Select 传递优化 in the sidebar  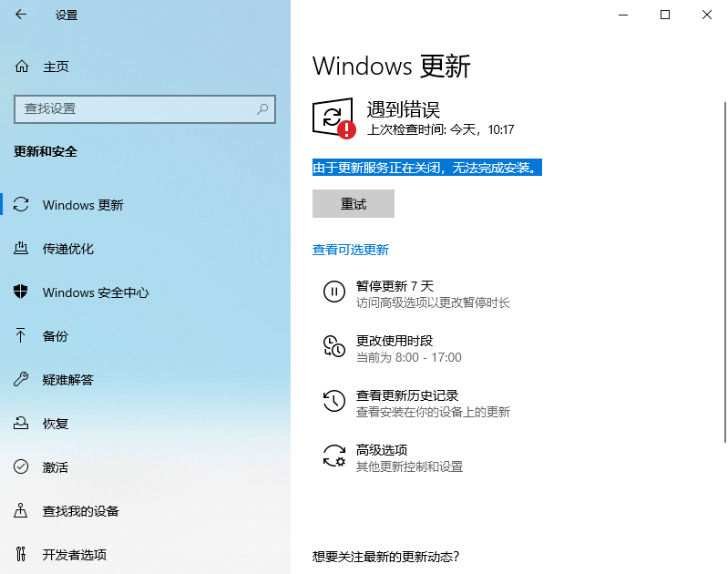point(68,249)
